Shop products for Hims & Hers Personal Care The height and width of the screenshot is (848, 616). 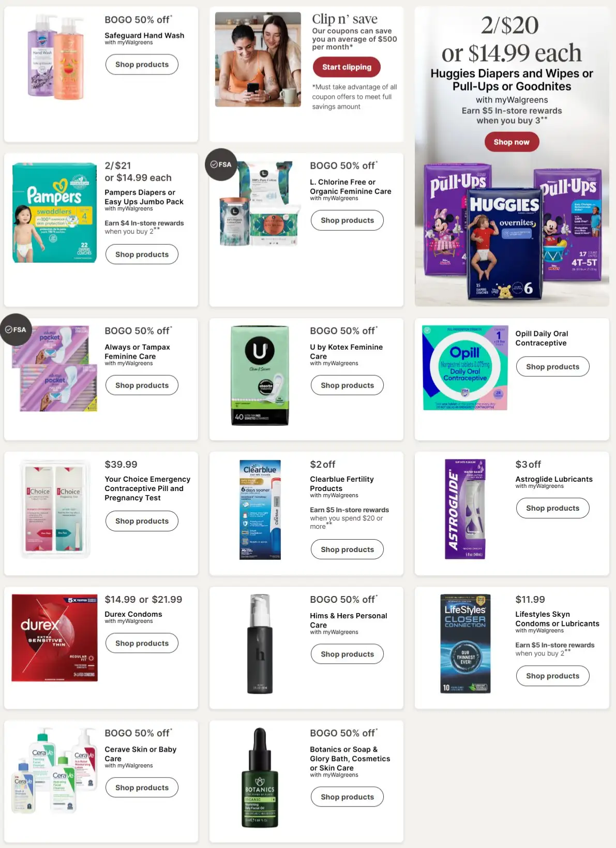347,654
